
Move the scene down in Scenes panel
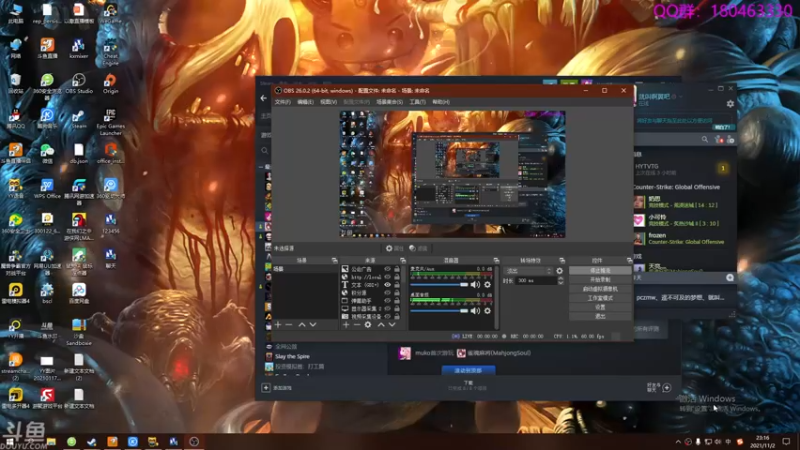[x=313, y=324]
